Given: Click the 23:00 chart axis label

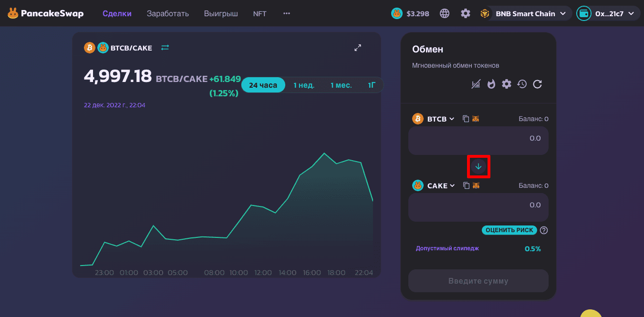Looking at the screenshot, I should (104, 273).
